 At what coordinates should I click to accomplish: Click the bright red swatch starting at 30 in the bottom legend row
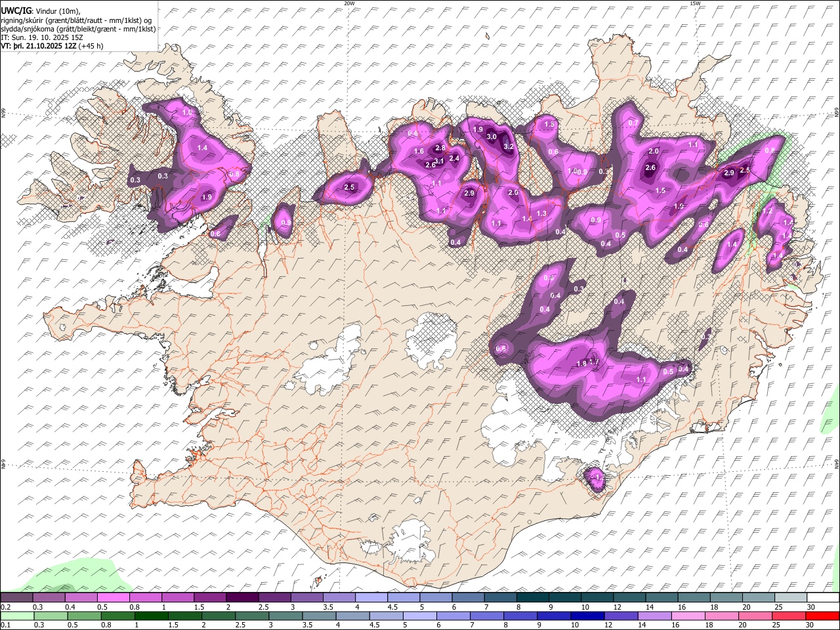coord(822,616)
